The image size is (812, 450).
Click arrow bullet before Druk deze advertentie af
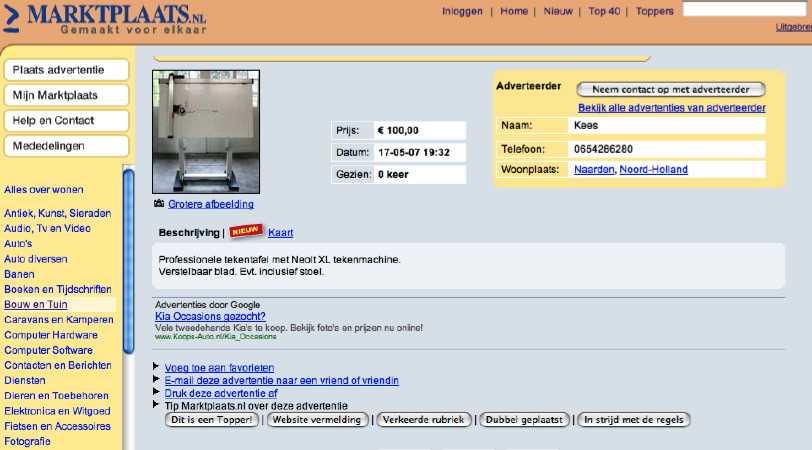pyautogui.click(x=156, y=393)
